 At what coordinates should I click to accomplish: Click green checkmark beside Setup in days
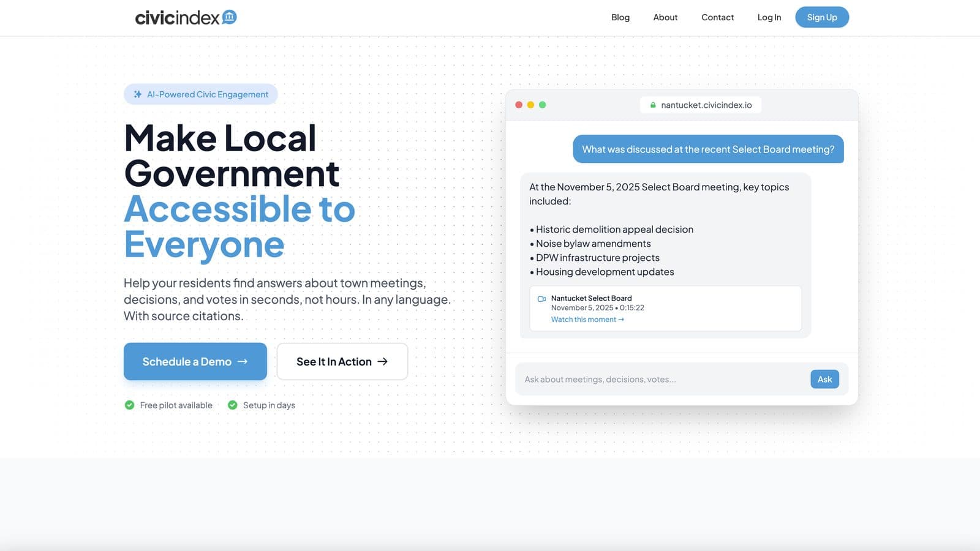pos(233,405)
